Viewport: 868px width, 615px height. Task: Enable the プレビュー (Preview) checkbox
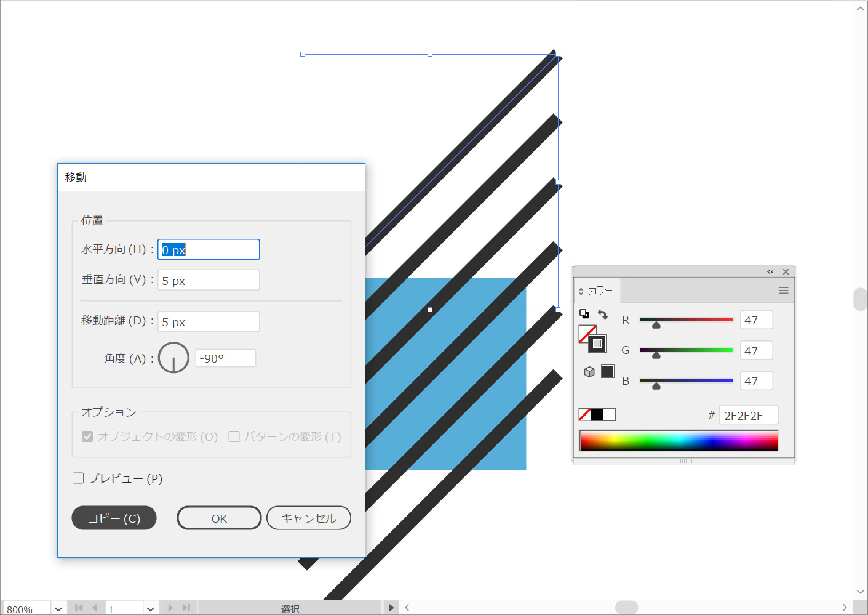(x=78, y=478)
